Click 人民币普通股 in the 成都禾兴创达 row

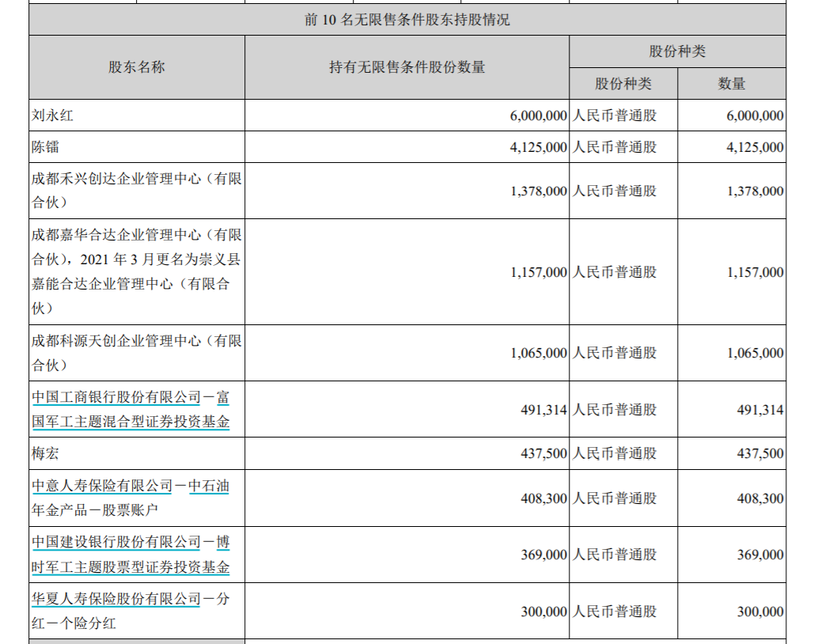(615, 191)
